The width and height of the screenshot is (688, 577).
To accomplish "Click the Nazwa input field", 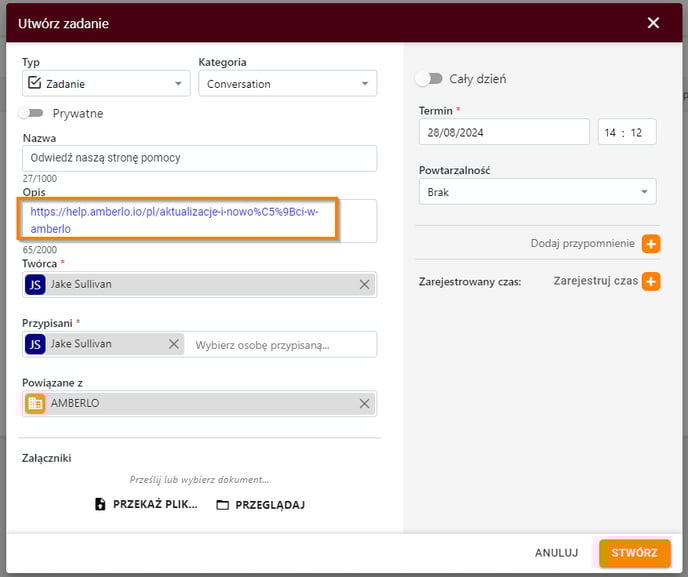I will [x=200, y=158].
